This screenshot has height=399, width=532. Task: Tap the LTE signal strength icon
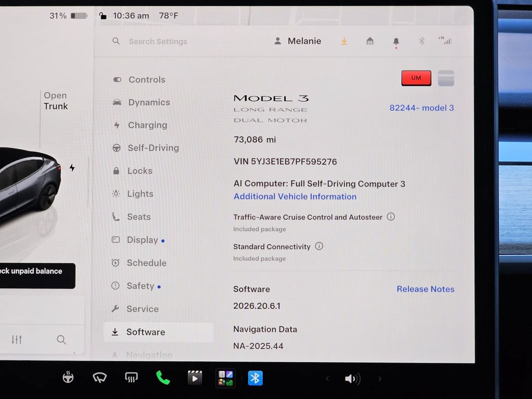coord(445,40)
